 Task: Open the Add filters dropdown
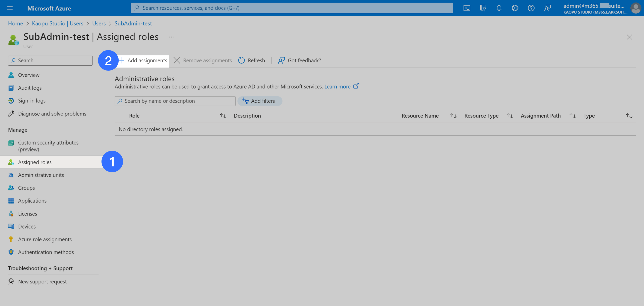260,101
